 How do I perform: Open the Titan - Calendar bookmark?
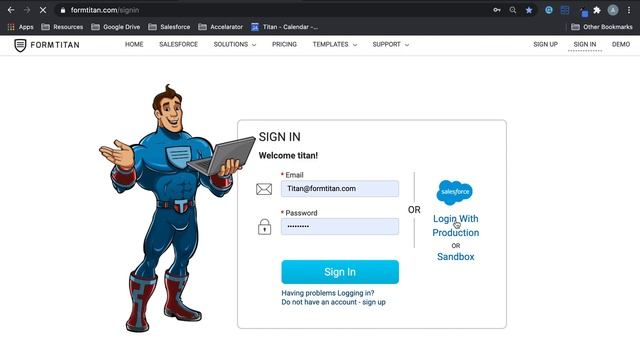click(x=284, y=27)
